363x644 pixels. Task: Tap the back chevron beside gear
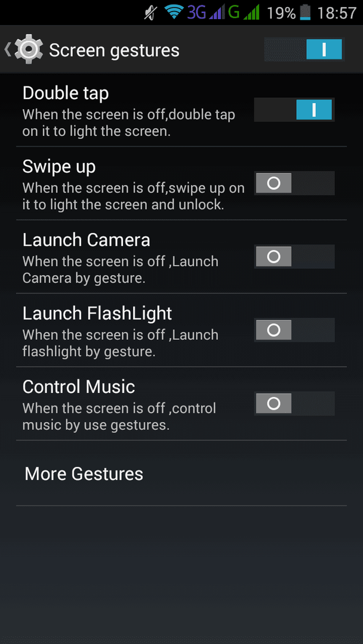click(7, 49)
